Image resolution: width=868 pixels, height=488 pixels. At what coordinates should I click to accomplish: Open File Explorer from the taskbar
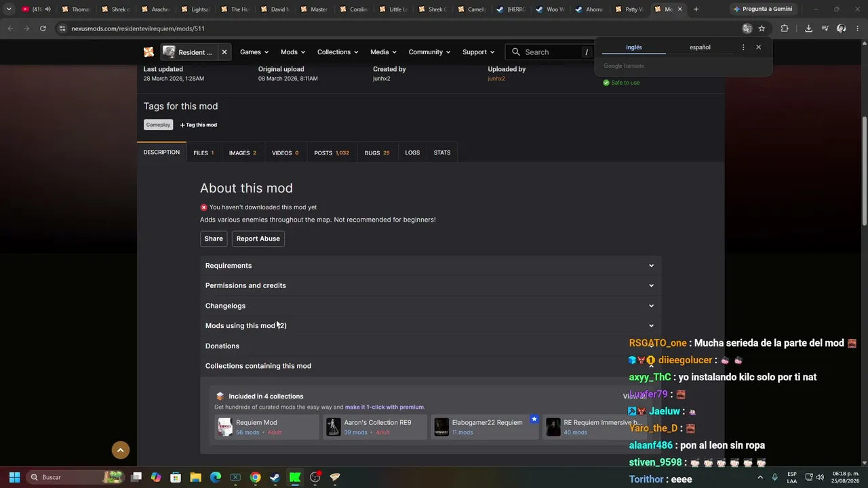click(195, 477)
